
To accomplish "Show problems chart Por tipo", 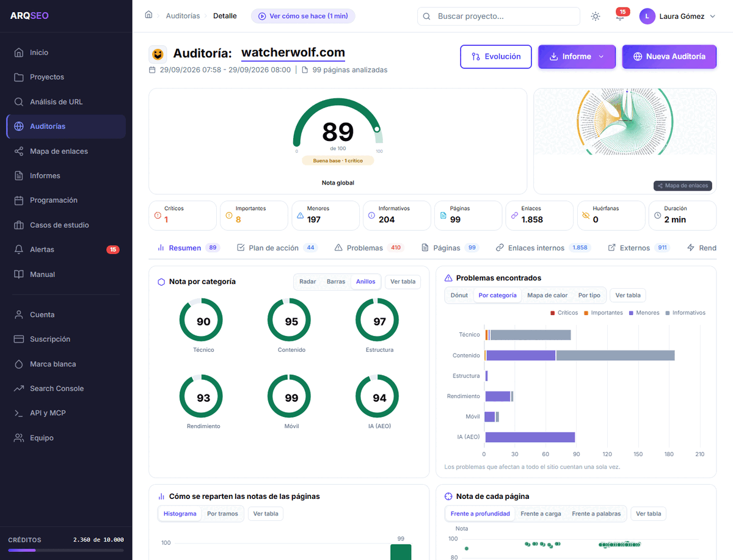I will click(589, 295).
